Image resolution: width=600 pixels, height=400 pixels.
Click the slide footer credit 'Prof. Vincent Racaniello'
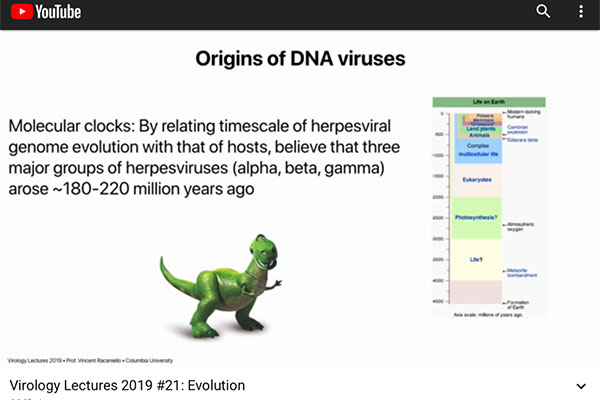pos(94,361)
